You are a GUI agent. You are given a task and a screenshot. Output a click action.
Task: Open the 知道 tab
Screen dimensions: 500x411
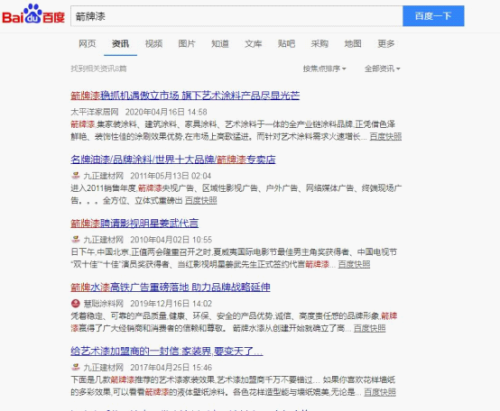click(220, 44)
